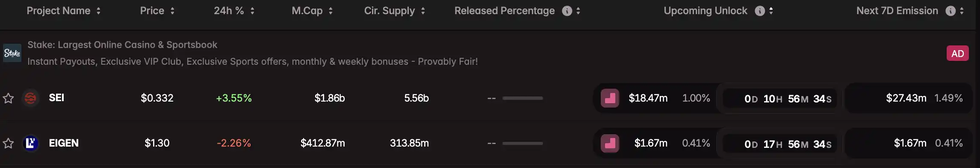
Task: Show Next 7D Emission info icon
Action: tap(950, 11)
